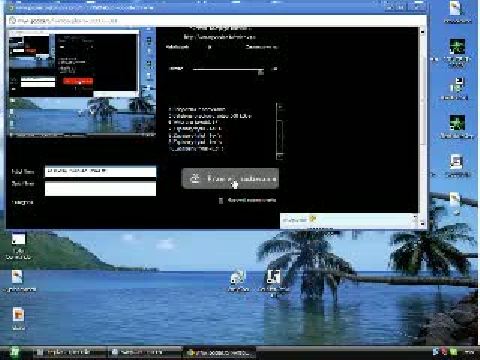The width and height of the screenshot is (480, 360).
Task: Click the yellow icon in the popup bar
Action: (312, 219)
